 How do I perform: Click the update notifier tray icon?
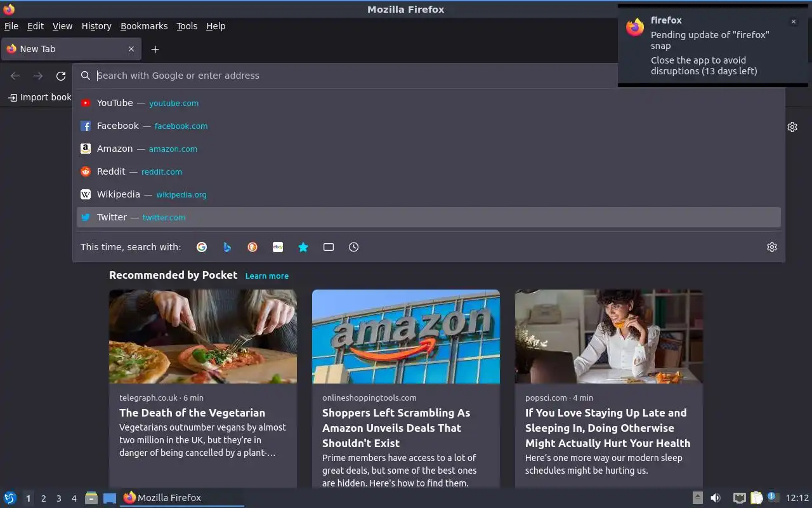click(x=773, y=497)
